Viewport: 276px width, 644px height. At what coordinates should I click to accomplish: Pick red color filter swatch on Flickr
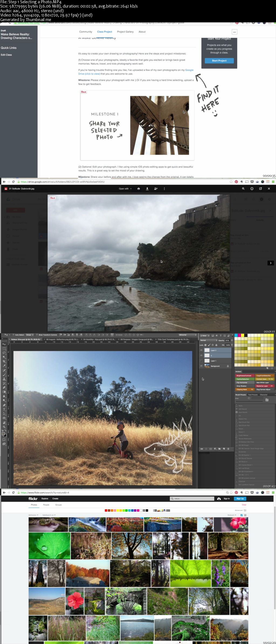106,510
